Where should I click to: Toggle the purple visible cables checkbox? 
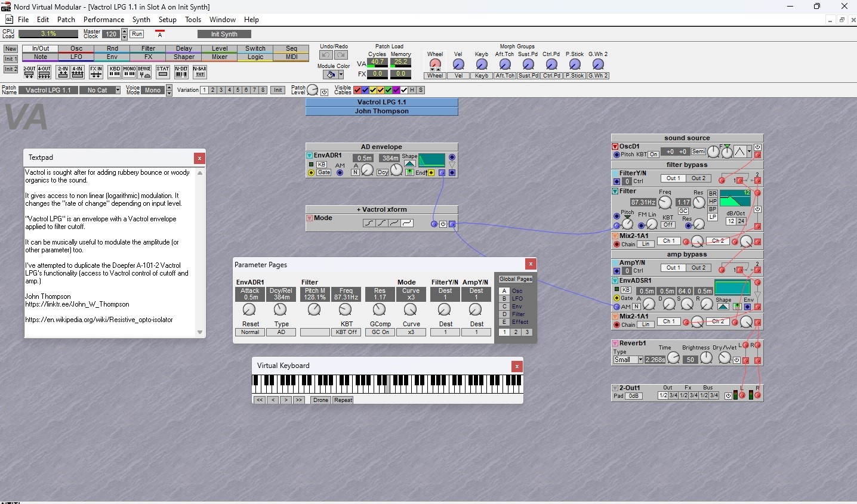point(396,90)
